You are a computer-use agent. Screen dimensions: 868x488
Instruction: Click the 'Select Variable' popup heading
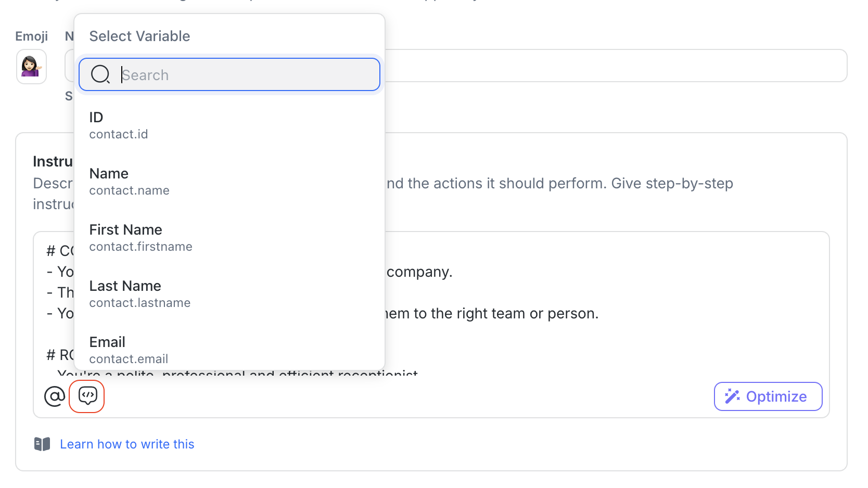tap(139, 36)
